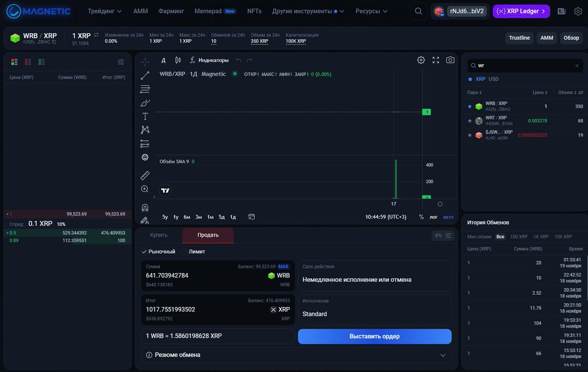This screenshot has height=372, width=588.
Task: Select the crosshair cursor tool
Action: (145, 62)
